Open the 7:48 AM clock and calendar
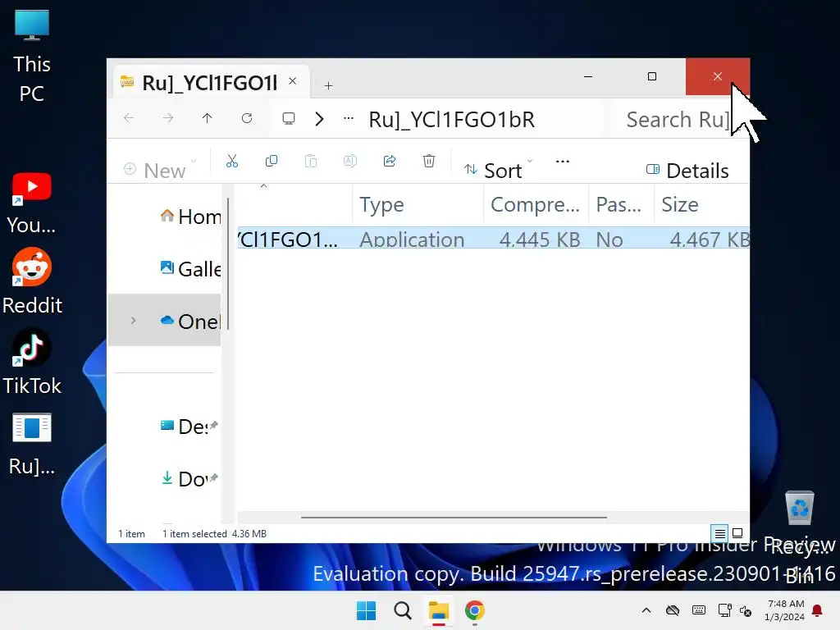 pos(785,610)
